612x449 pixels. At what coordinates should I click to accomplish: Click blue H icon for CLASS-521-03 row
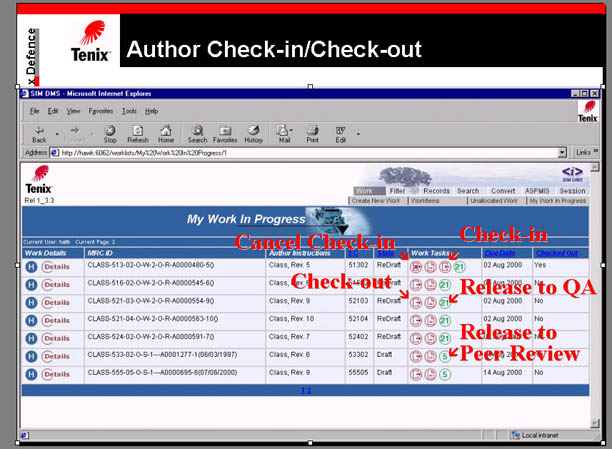31,303
